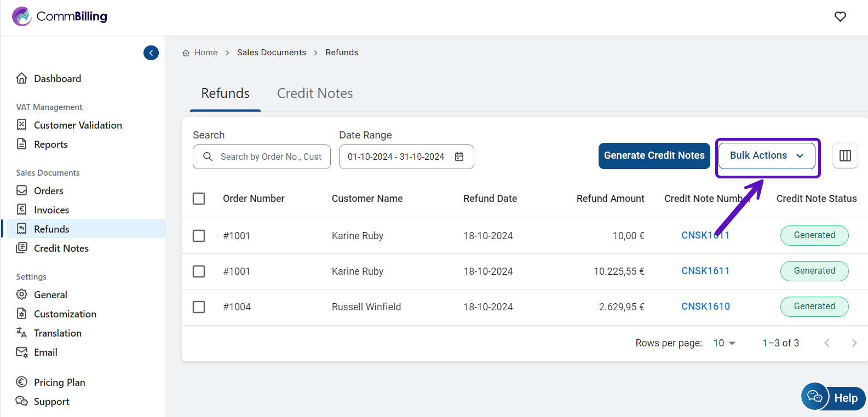Check the Russell Winfield row checkbox

199,307
